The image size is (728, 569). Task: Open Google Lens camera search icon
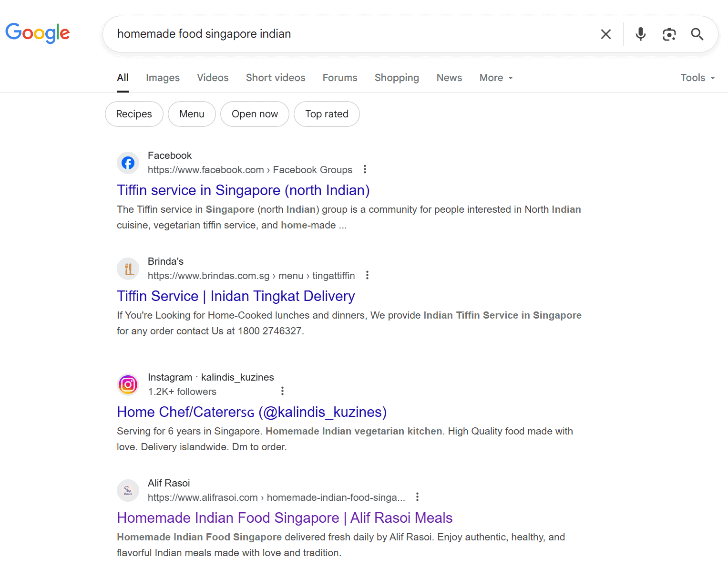(669, 34)
